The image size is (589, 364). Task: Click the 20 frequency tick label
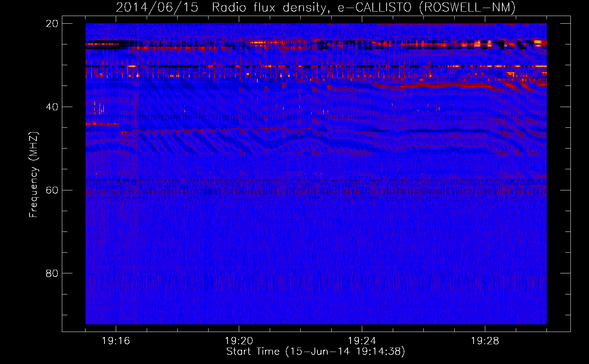pyautogui.click(x=52, y=24)
